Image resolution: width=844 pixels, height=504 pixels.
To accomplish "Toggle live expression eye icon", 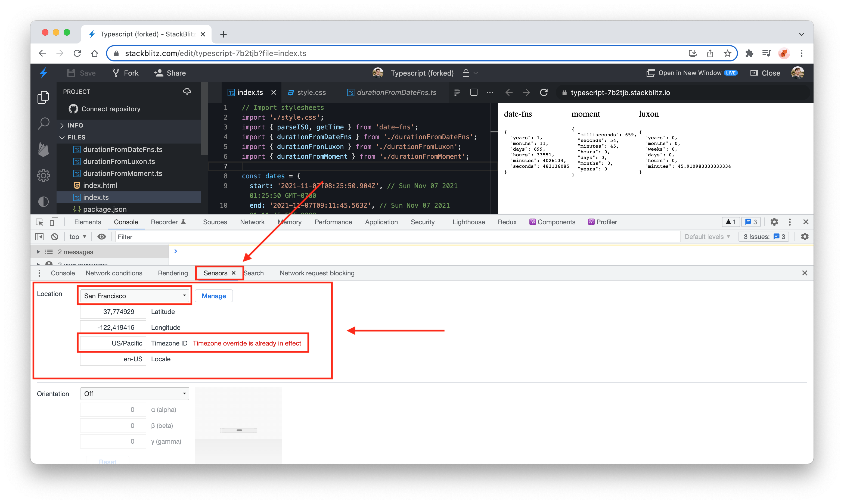I will click(x=101, y=237).
